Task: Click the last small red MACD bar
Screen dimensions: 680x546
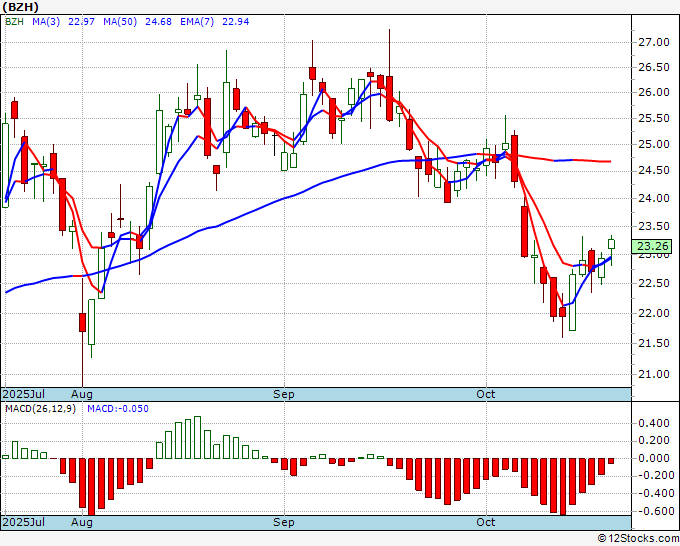Action: (611, 461)
